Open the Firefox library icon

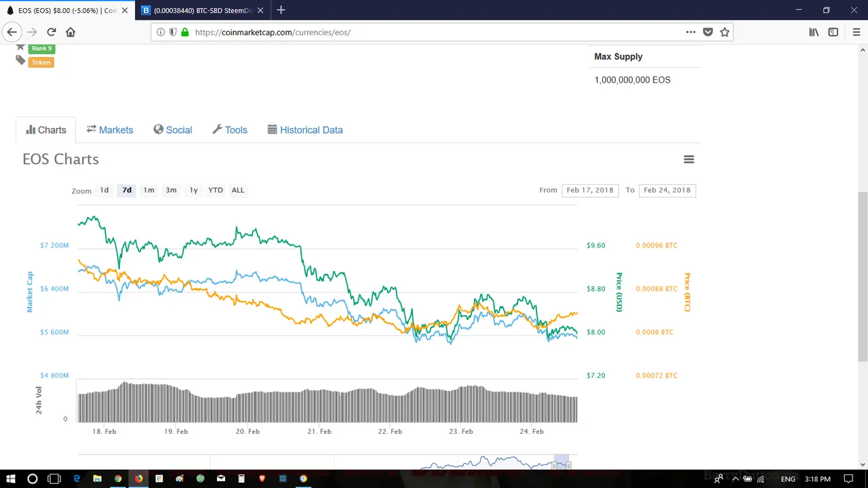click(x=814, y=32)
